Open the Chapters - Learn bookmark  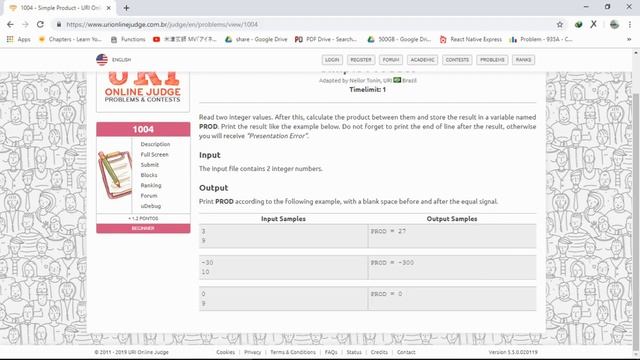click(x=70, y=39)
